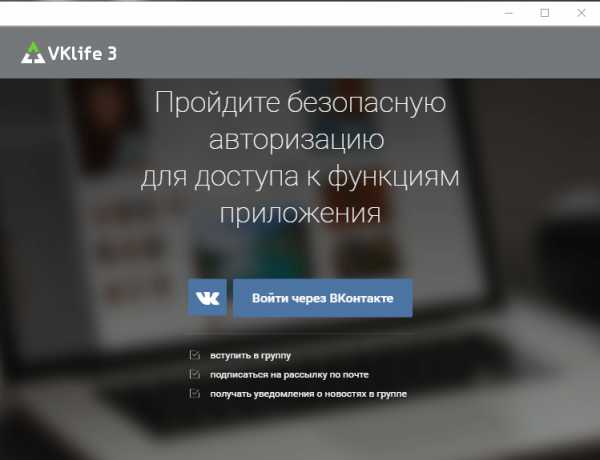Toggle получать уведомления о новостях checkbox
This screenshot has height=460, width=600.
194,393
